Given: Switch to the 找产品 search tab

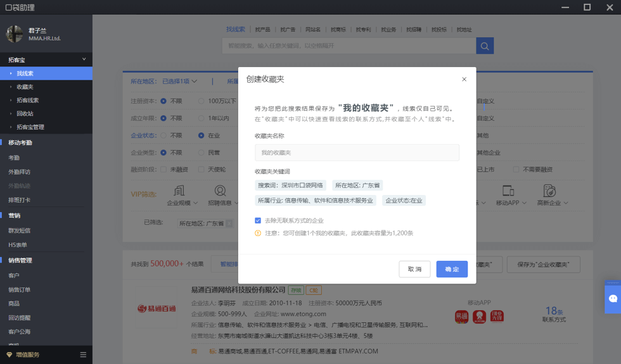Looking at the screenshot, I should pyautogui.click(x=262, y=30).
